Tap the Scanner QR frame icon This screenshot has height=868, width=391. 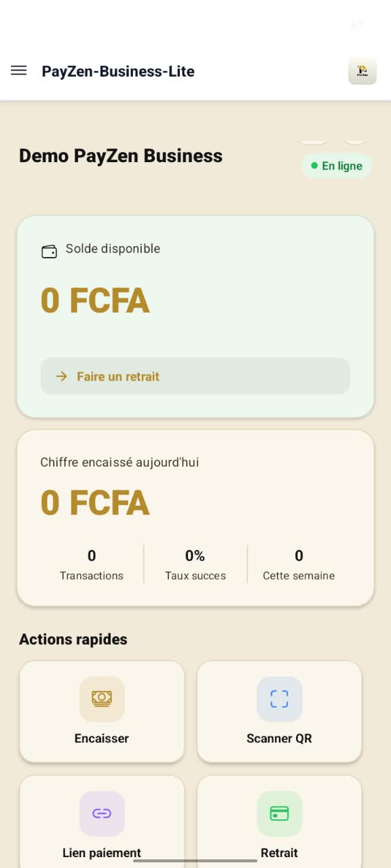(279, 698)
